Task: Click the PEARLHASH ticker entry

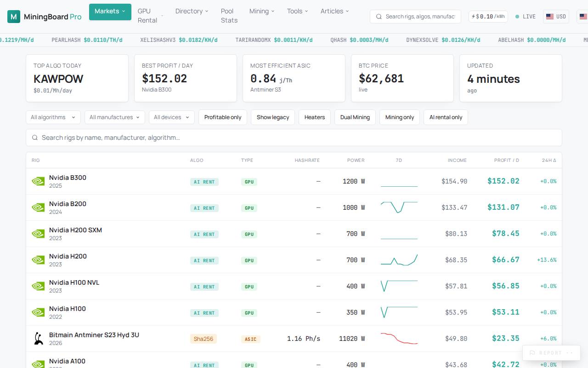Action: tap(87, 40)
